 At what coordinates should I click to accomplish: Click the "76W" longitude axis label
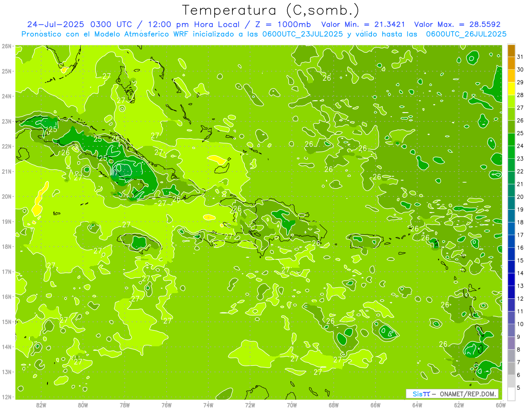point(166,405)
